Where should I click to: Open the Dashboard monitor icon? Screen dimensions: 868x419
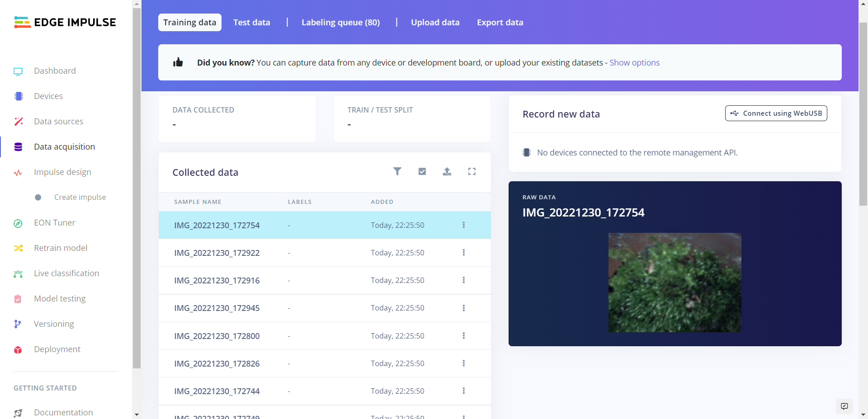click(x=18, y=71)
